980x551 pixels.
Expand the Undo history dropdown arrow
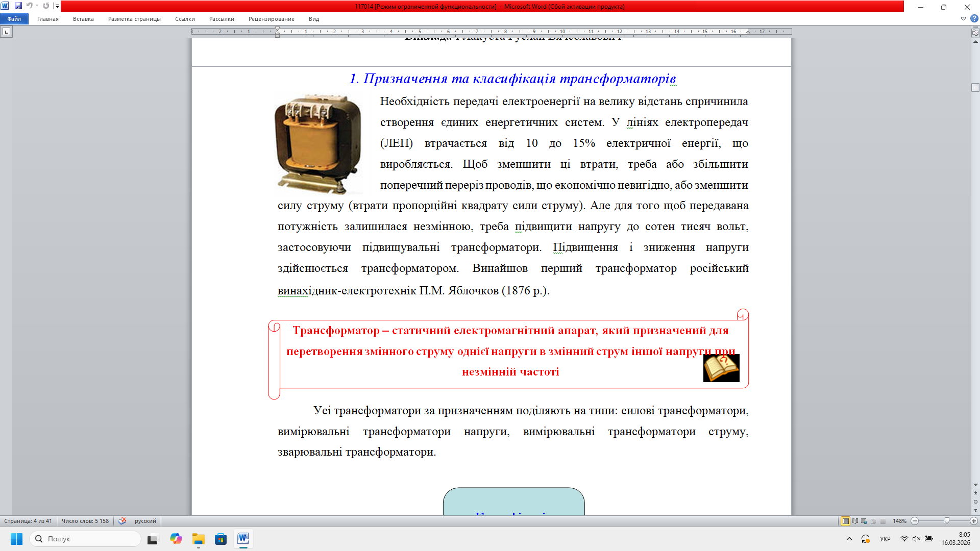(x=37, y=6)
